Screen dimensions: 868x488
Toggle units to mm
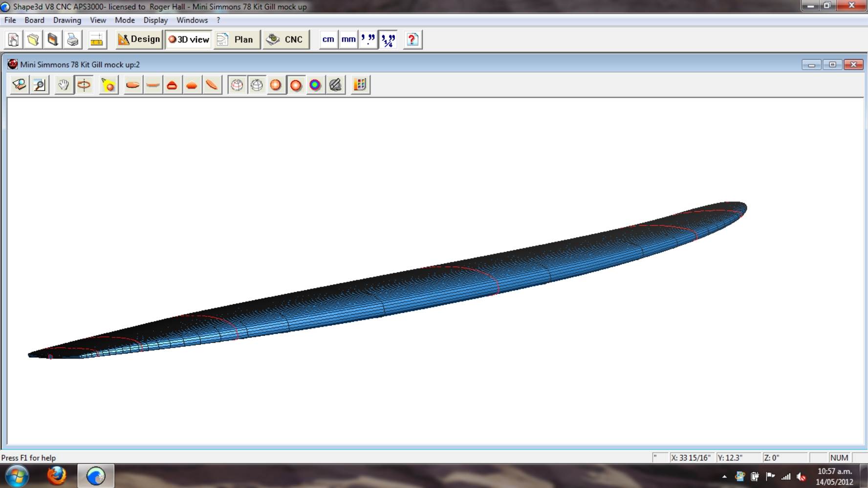coord(348,40)
